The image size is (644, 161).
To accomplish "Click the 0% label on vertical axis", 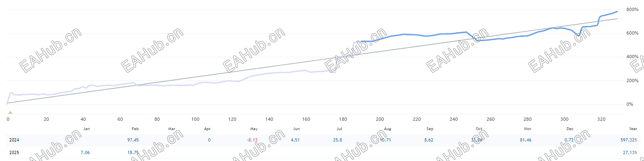I will (630, 104).
